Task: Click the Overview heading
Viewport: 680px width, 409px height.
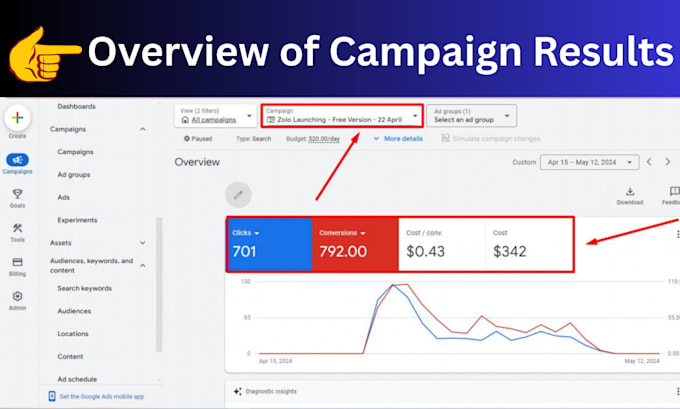Action: point(197,162)
